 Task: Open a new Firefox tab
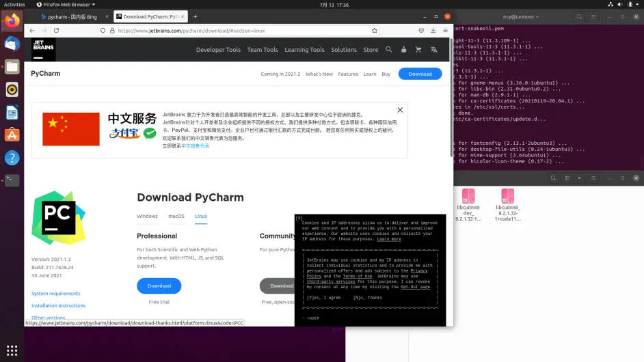(195, 17)
